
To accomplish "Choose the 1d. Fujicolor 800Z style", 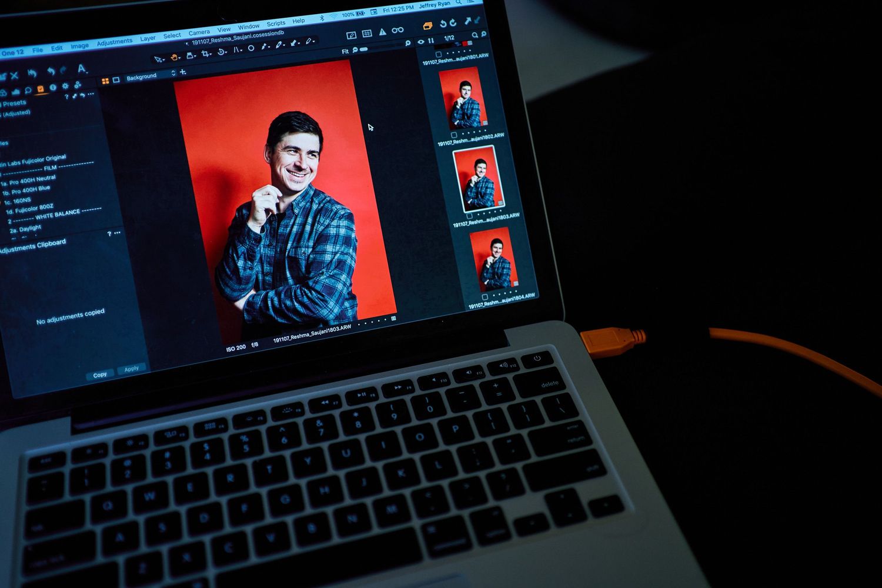I will (x=29, y=209).
